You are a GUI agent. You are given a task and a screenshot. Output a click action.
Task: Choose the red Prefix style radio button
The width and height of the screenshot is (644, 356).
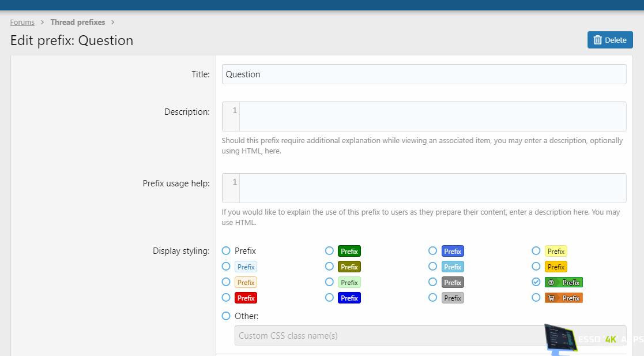pyautogui.click(x=226, y=298)
